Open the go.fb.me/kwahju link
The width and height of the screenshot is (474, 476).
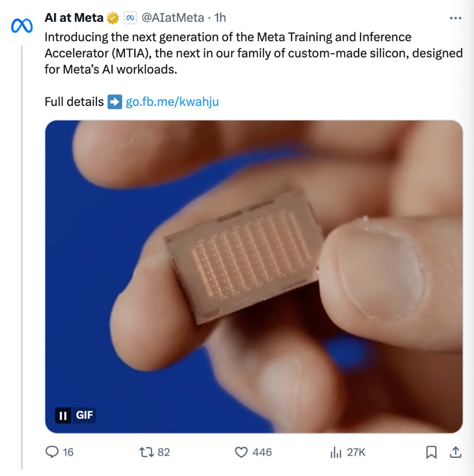[172, 102]
